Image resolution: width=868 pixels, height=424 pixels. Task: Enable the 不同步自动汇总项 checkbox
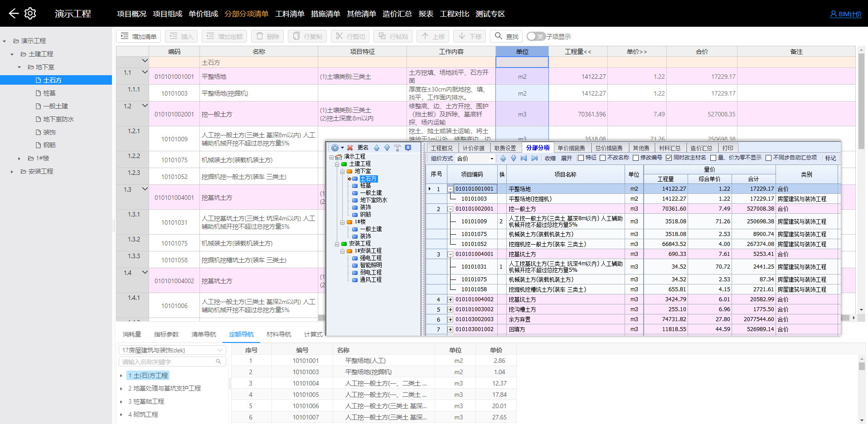tap(768, 158)
